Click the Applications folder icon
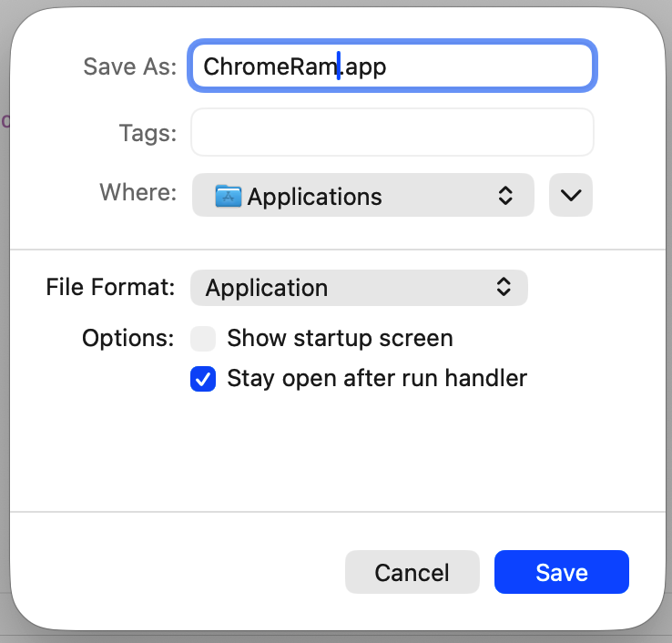The width and height of the screenshot is (672, 643). click(228, 196)
